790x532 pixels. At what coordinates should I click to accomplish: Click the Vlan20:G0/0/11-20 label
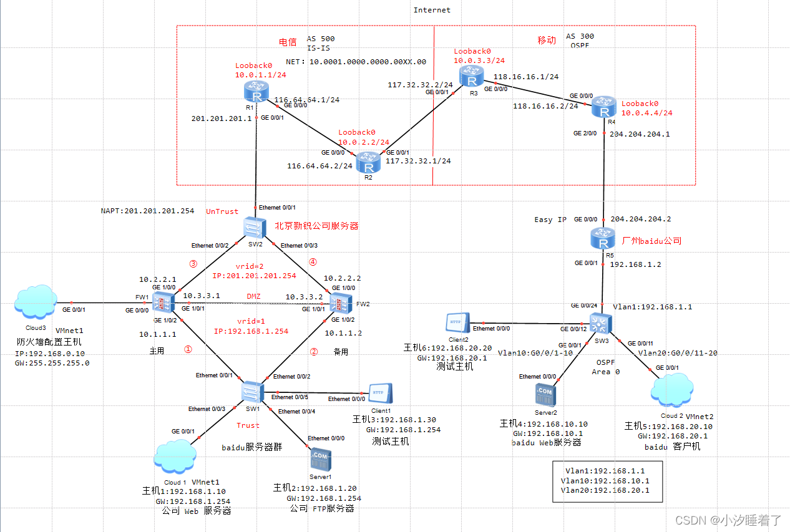[x=678, y=353]
